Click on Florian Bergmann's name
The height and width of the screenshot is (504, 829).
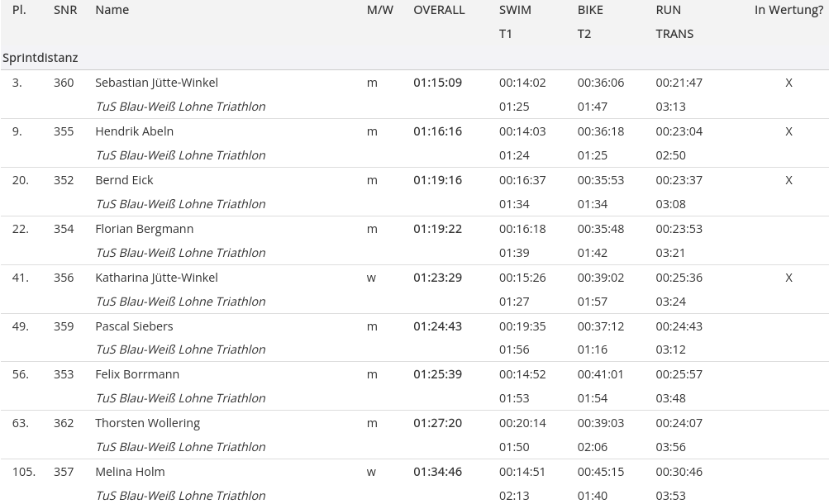coord(144,229)
